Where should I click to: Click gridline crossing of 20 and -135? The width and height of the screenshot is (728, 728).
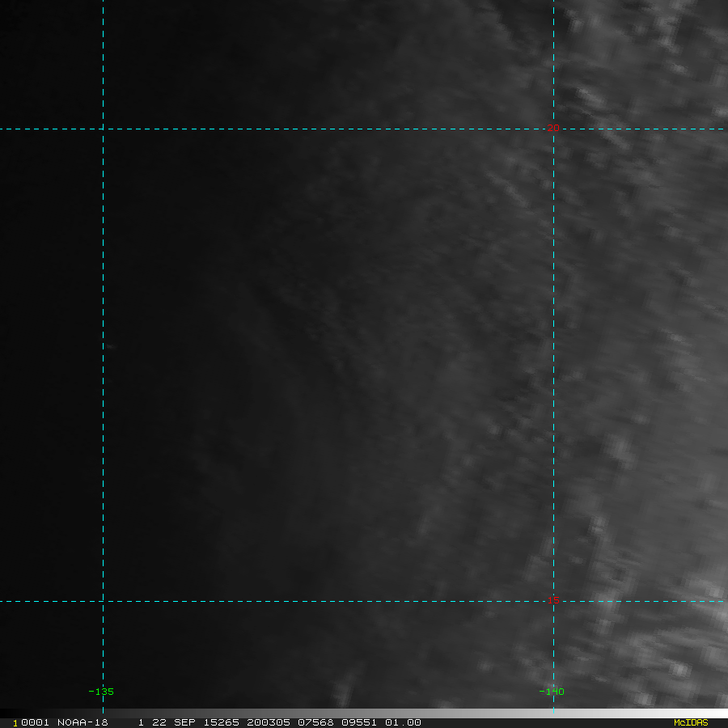103,128
